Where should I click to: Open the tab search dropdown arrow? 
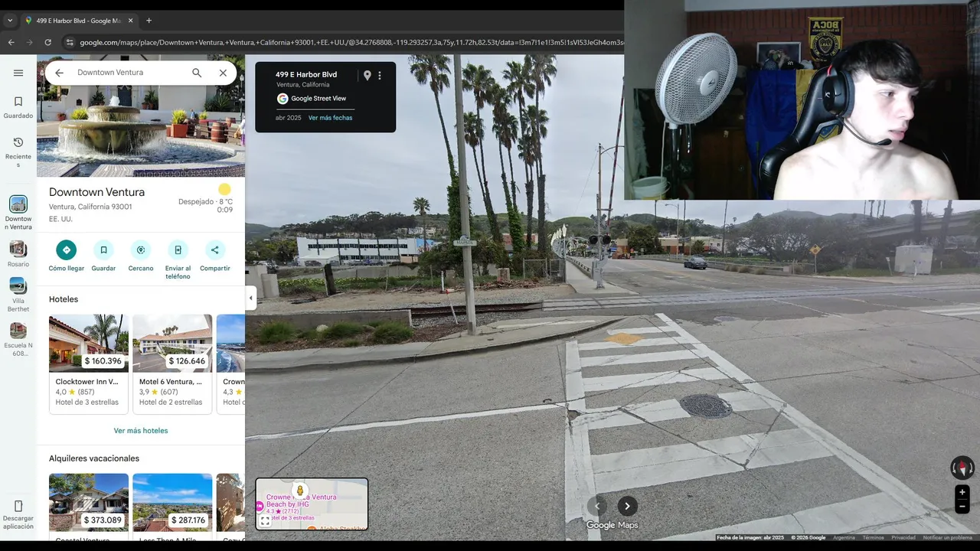[x=10, y=21]
